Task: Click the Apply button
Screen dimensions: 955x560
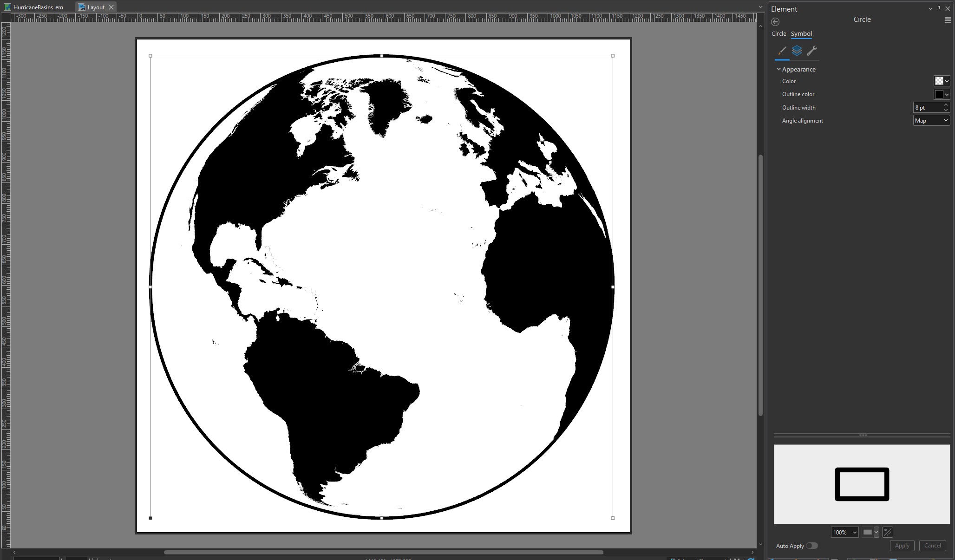Action: (x=902, y=546)
